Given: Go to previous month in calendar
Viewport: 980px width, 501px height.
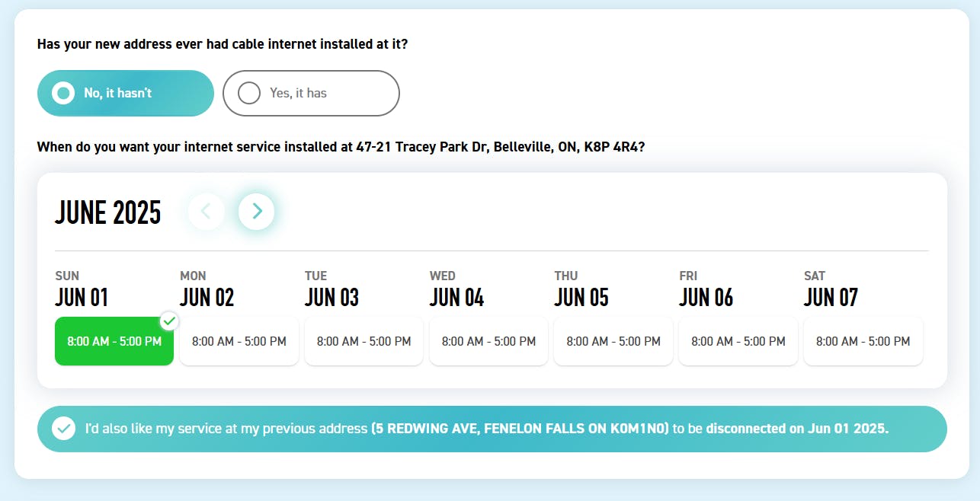Looking at the screenshot, I should click(x=207, y=212).
